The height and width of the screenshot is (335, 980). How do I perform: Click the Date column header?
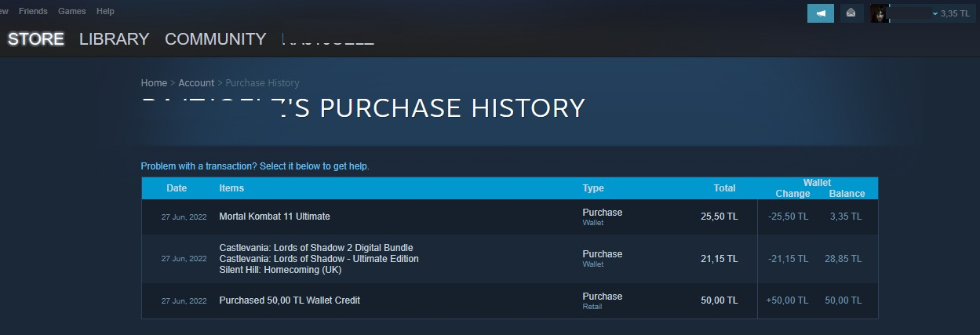click(x=177, y=188)
